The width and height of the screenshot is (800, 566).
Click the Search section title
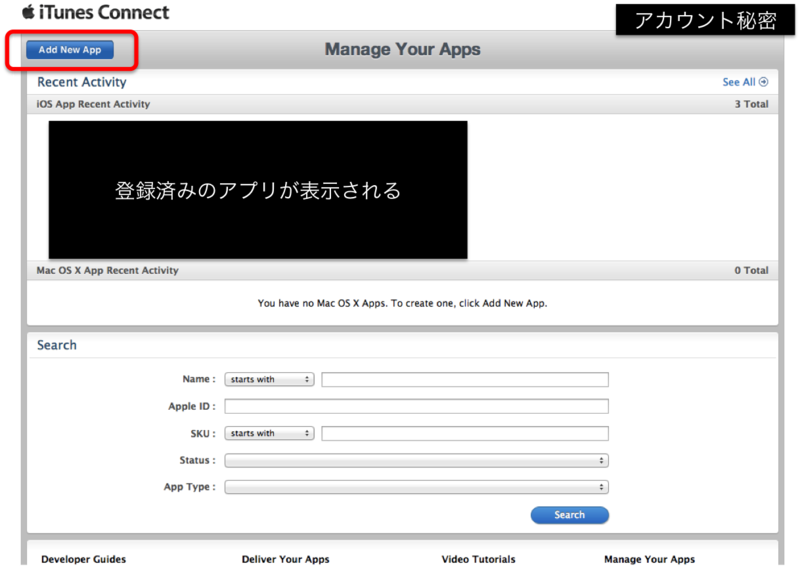pyautogui.click(x=57, y=345)
